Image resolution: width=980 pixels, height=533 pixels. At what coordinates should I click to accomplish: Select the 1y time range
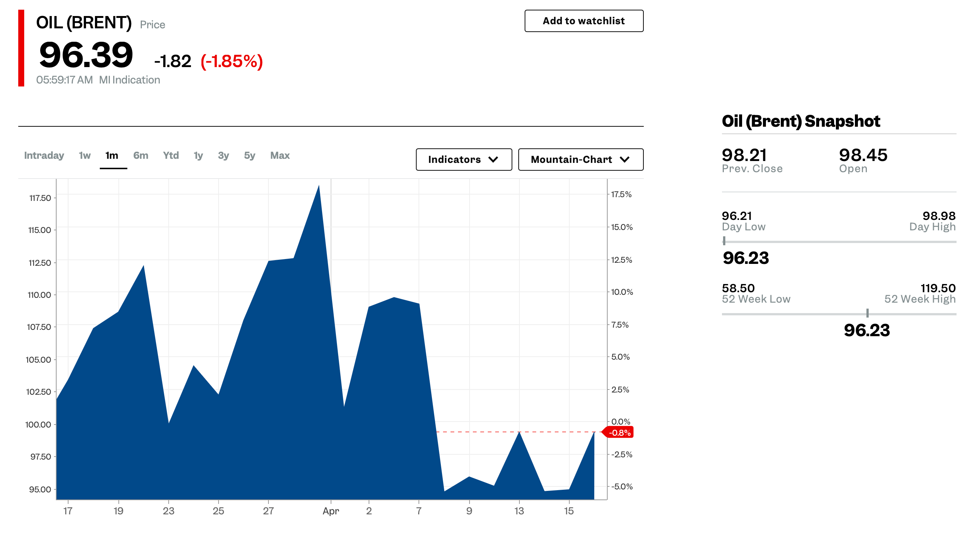198,155
